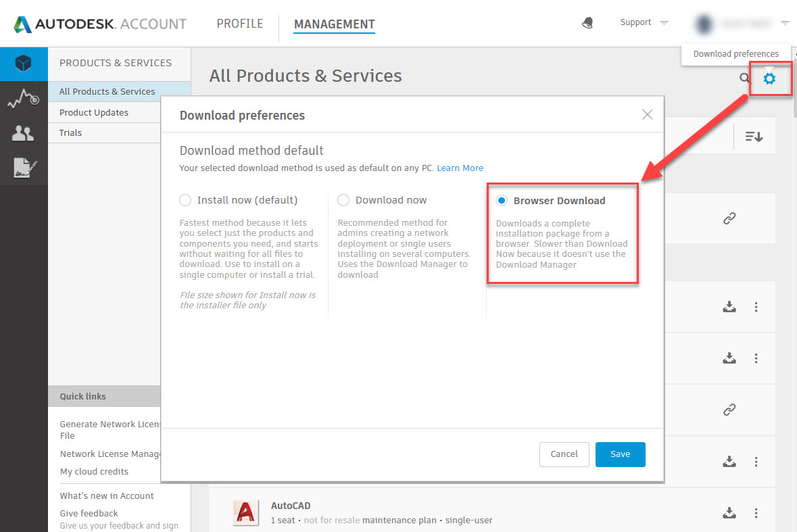
Task: Switch to the MANAGEMENT tab
Action: coord(335,24)
